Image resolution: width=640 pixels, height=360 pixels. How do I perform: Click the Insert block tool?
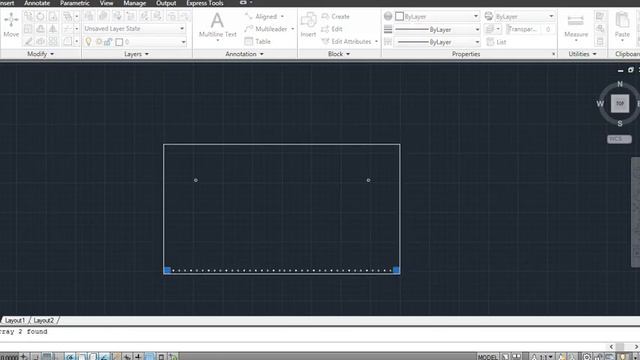pos(308,24)
